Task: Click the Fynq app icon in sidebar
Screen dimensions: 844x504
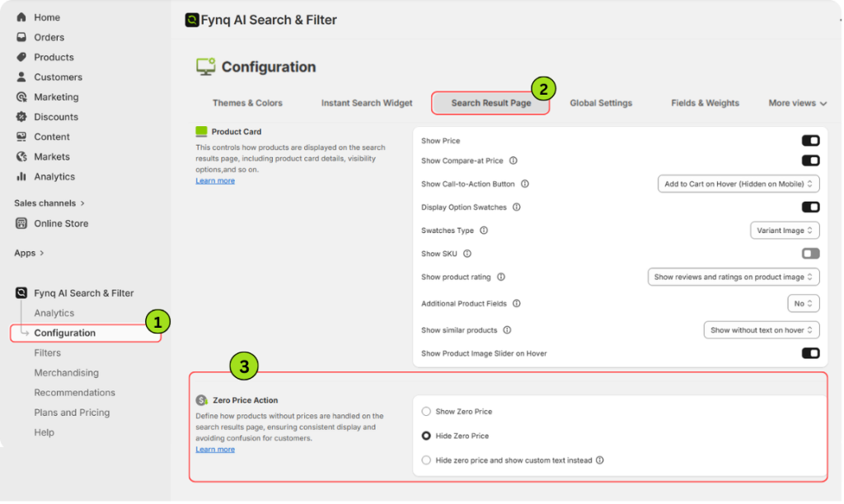Action: coord(21,292)
